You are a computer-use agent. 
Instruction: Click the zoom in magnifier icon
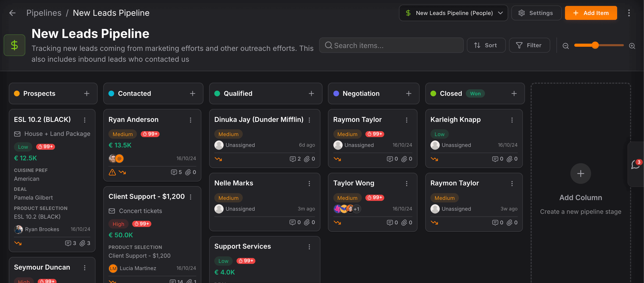(632, 46)
